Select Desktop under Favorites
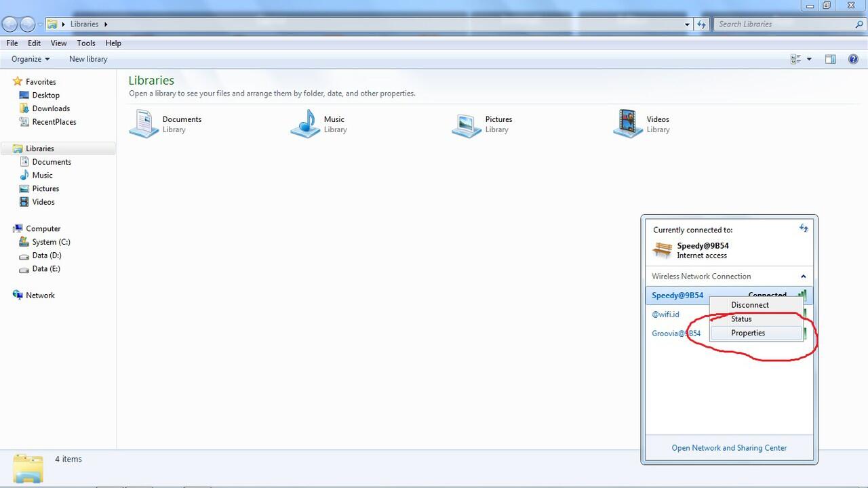Viewport: 868px width, 488px height. coord(45,95)
